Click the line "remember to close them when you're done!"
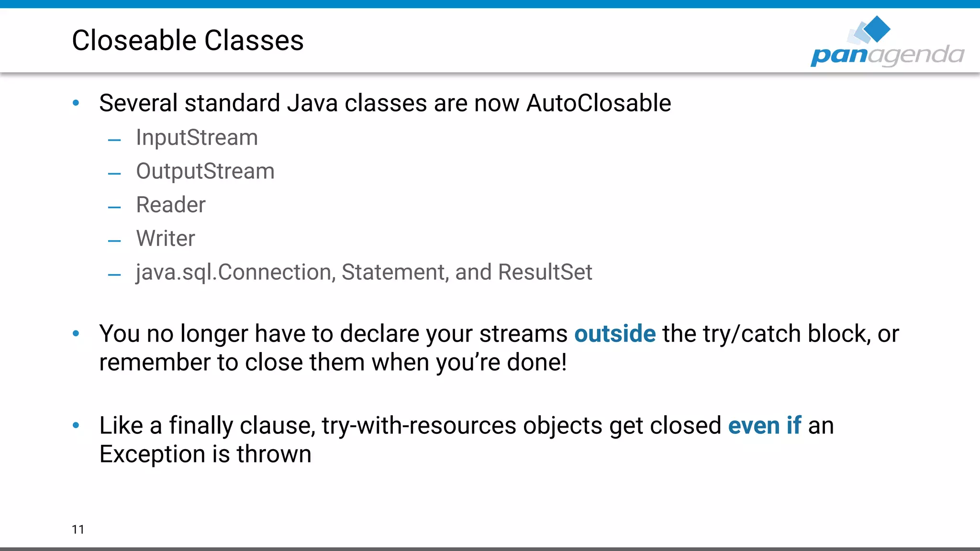 pos(333,362)
